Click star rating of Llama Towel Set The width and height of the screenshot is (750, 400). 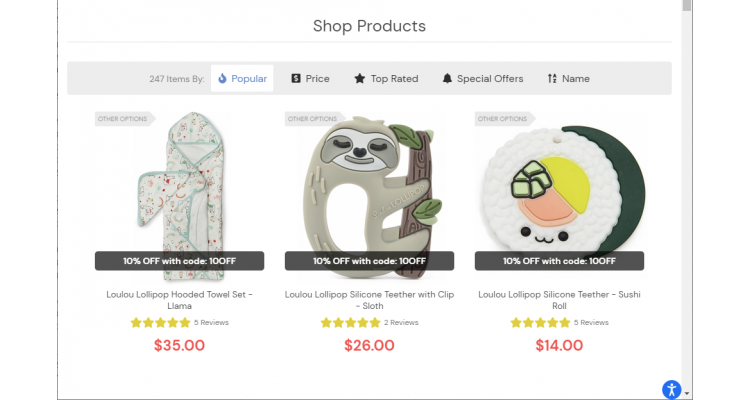pyautogui.click(x=160, y=322)
